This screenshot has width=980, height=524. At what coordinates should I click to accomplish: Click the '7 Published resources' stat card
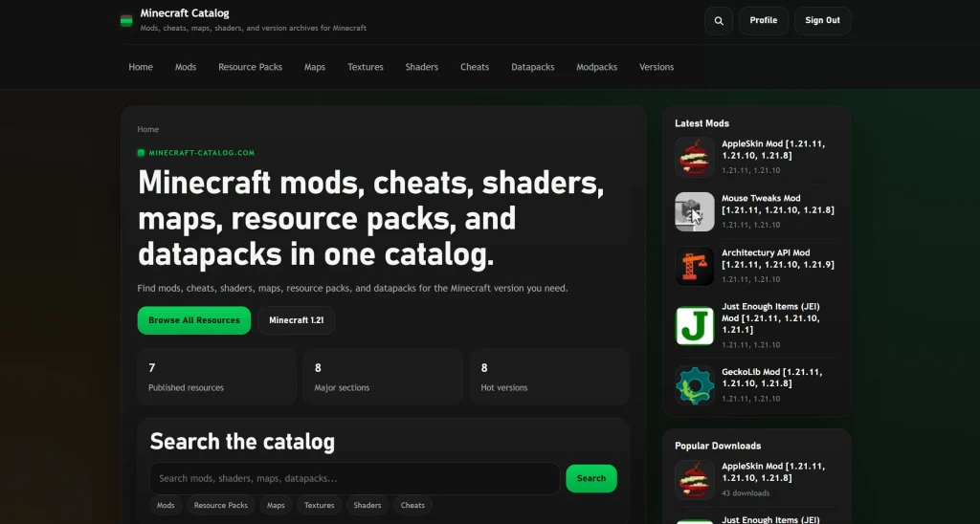pos(217,378)
